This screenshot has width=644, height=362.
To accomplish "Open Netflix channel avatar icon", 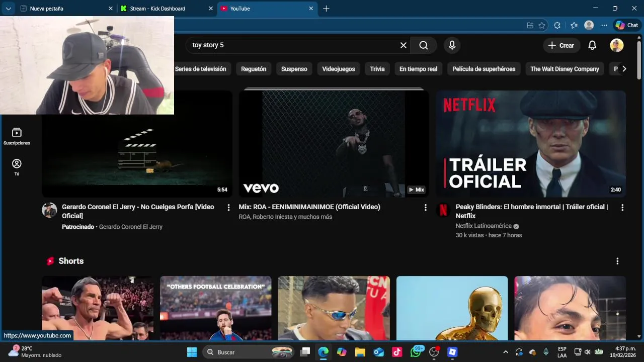I will point(443,210).
